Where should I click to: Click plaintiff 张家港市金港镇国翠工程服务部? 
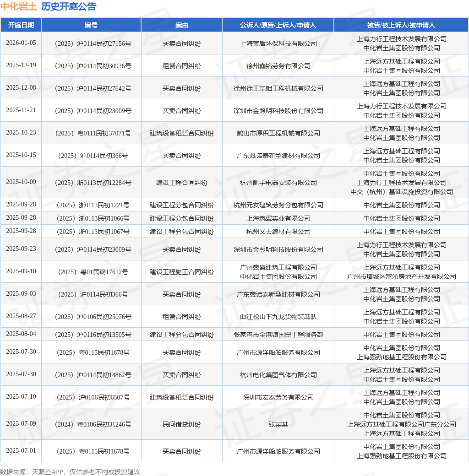click(278, 335)
